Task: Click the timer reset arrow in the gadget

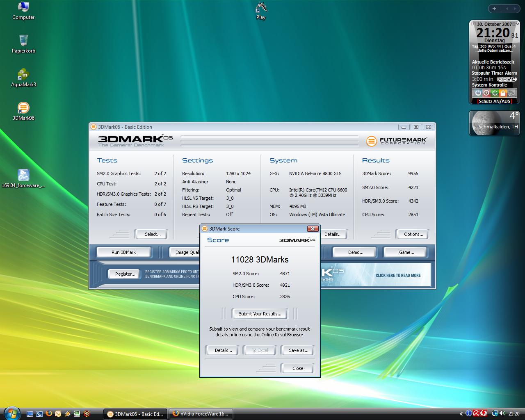Action: pos(514,79)
